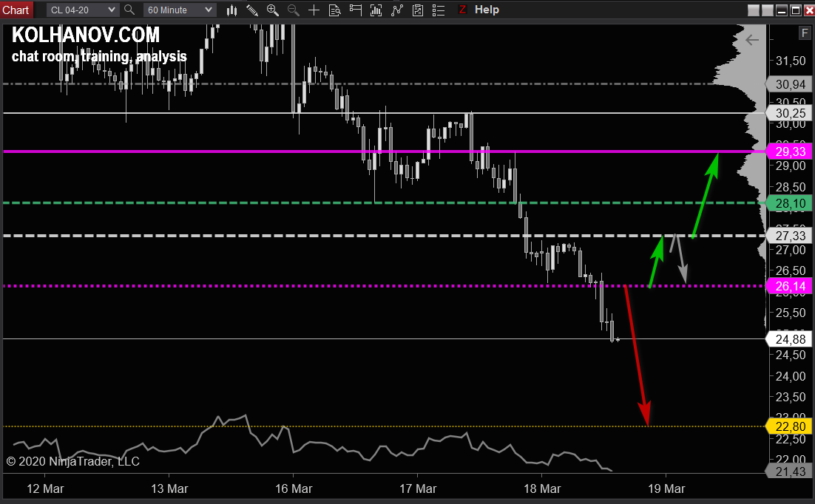Open the bar type candlestick icon
The width and height of the screenshot is (815, 504).
pos(232,10)
